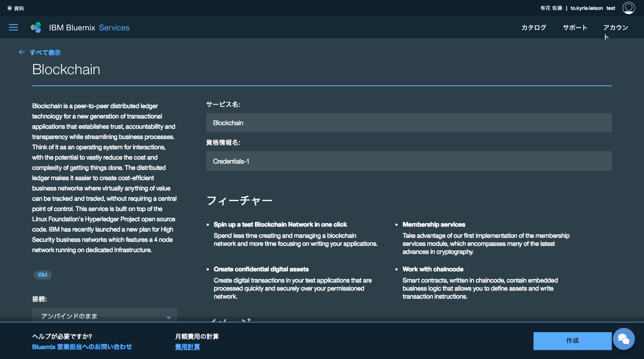Open the カタログ menu
Screen dimensions: 644x359
pos(533,27)
